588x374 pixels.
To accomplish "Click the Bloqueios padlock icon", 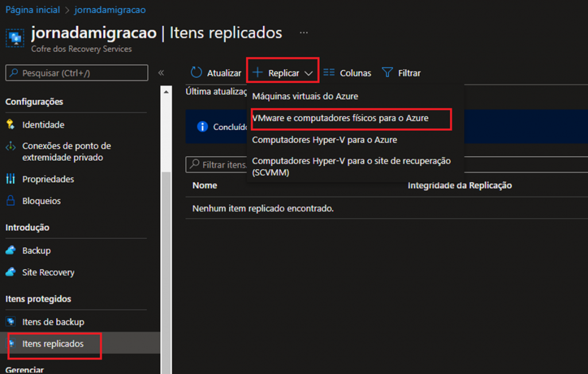I will point(10,201).
